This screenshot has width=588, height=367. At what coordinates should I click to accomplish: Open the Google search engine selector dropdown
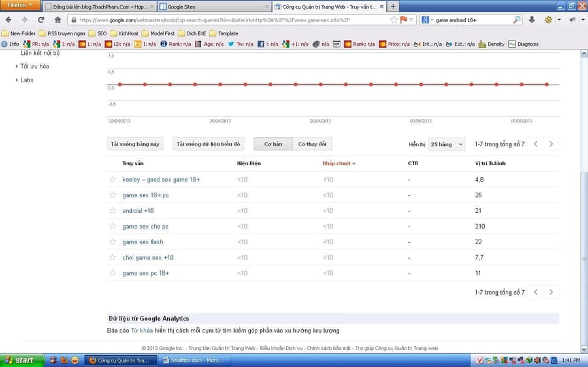(427, 20)
